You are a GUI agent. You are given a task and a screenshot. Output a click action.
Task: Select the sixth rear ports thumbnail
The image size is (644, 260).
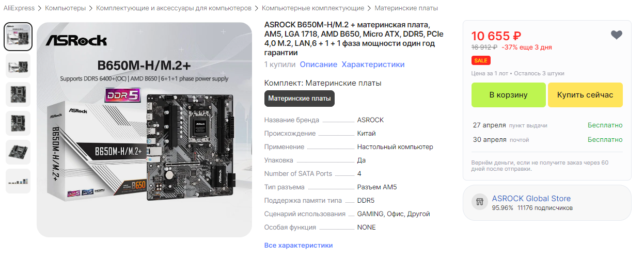coord(18,181)
